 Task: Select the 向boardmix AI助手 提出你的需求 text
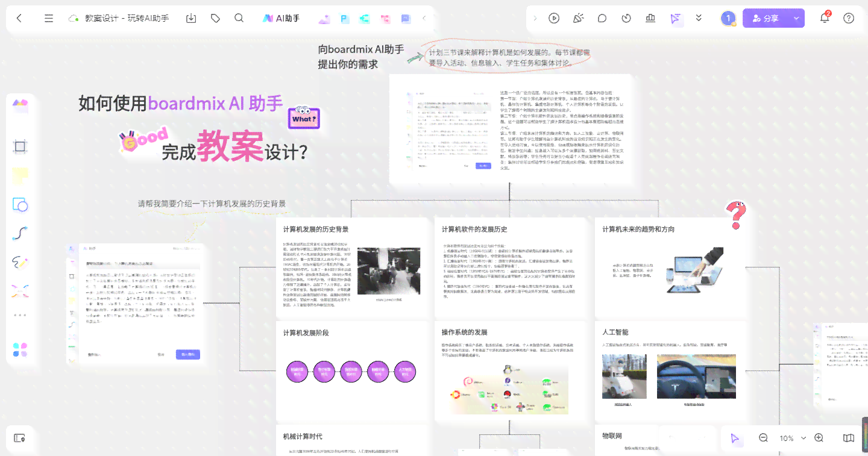tap(361, 57)
